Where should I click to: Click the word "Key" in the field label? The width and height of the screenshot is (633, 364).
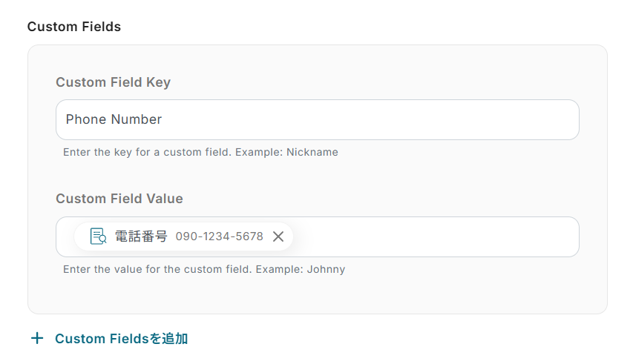(158, 82)
